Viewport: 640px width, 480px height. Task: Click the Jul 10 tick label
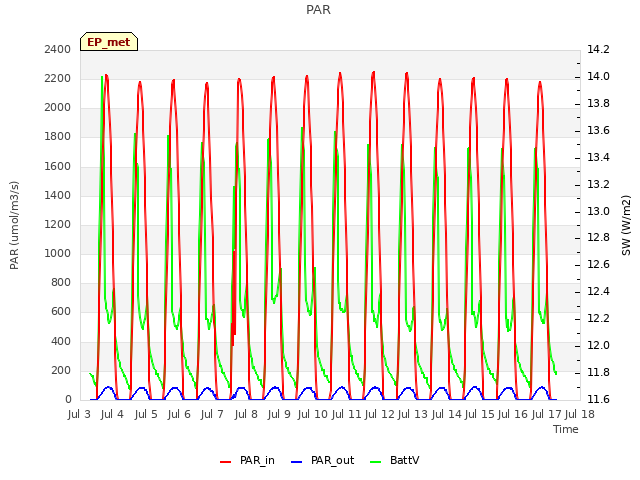[313, 415]
